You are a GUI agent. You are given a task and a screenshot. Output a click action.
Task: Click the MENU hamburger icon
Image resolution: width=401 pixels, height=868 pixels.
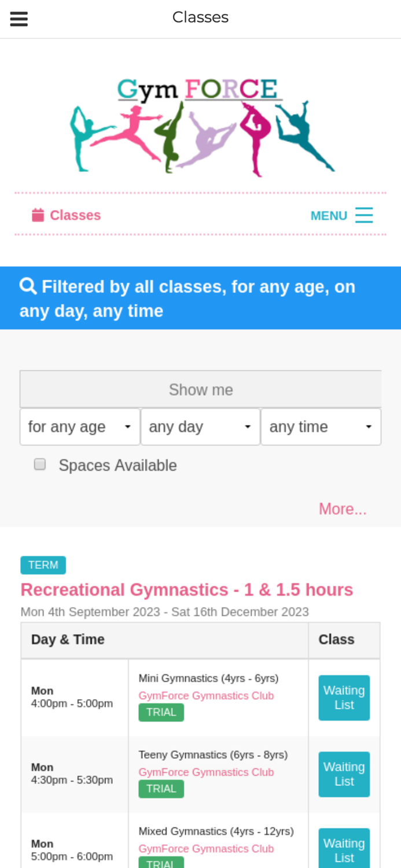pos(364,214)
